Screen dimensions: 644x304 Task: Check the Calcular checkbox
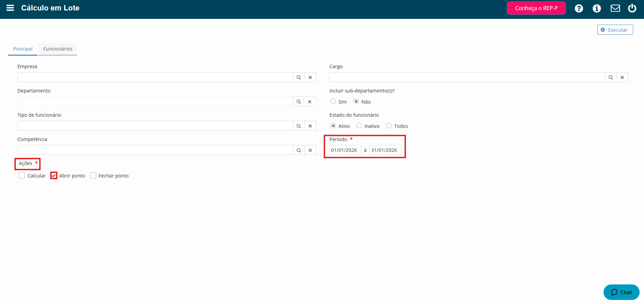coord(22,175)
